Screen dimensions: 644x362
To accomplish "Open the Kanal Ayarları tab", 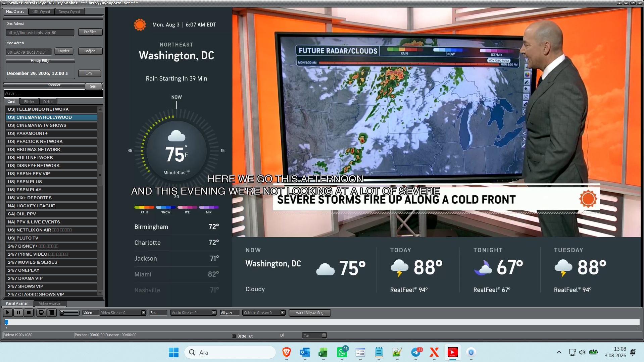I will pos(17,303).
